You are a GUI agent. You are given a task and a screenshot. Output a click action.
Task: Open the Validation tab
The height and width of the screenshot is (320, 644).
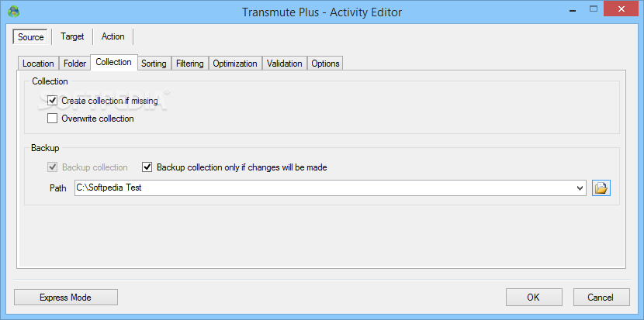tap(285, 64)
